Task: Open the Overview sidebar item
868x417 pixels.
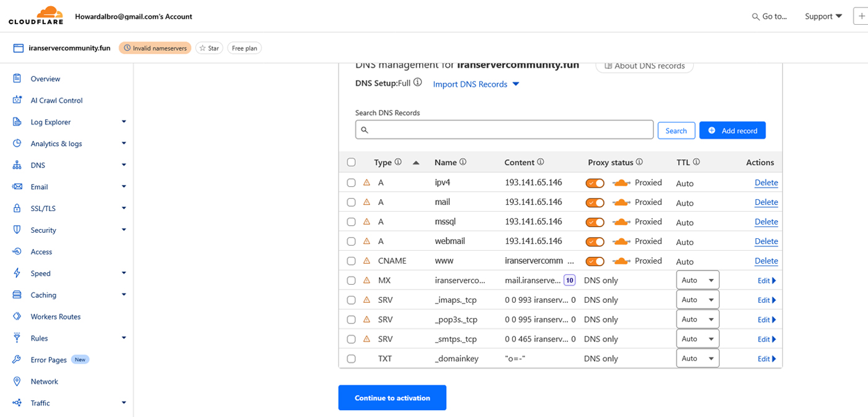Action: 45,79
